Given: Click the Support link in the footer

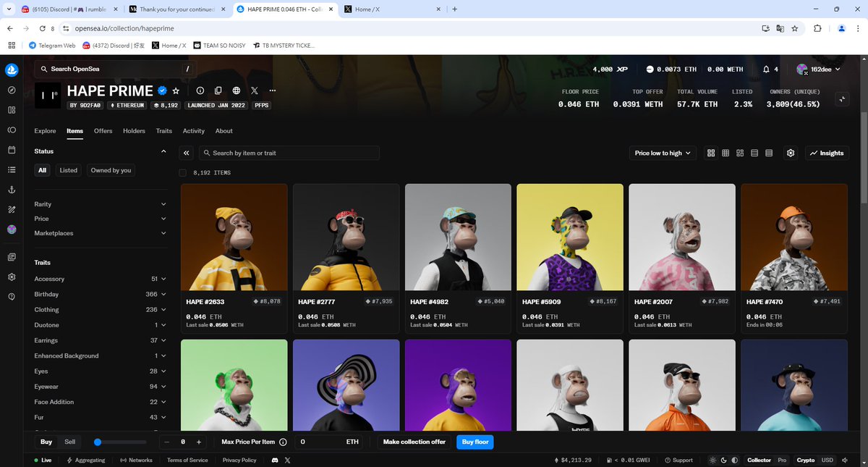Looking at the screenshot, I should click(x=678, y=460).
